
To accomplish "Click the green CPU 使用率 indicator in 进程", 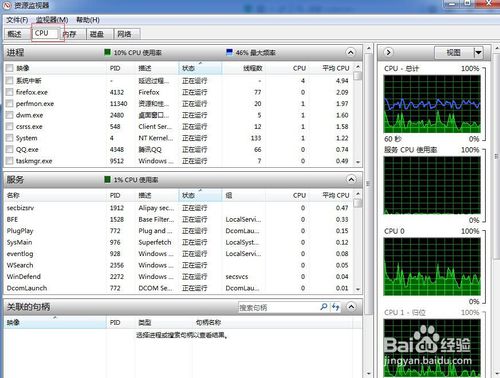I will (107, 52).
